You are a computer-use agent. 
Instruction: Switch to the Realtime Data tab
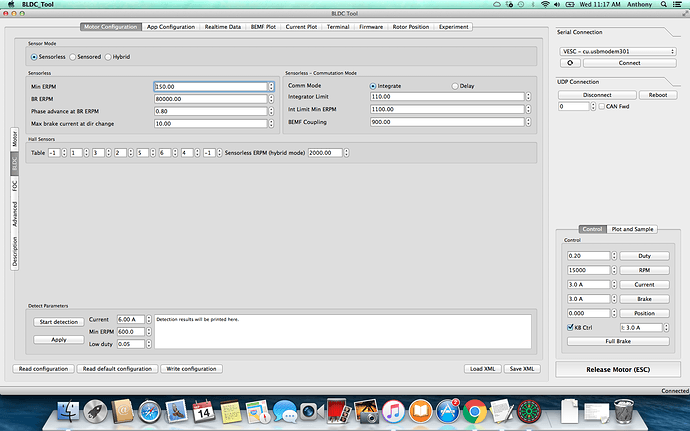[x=224, y=26]
